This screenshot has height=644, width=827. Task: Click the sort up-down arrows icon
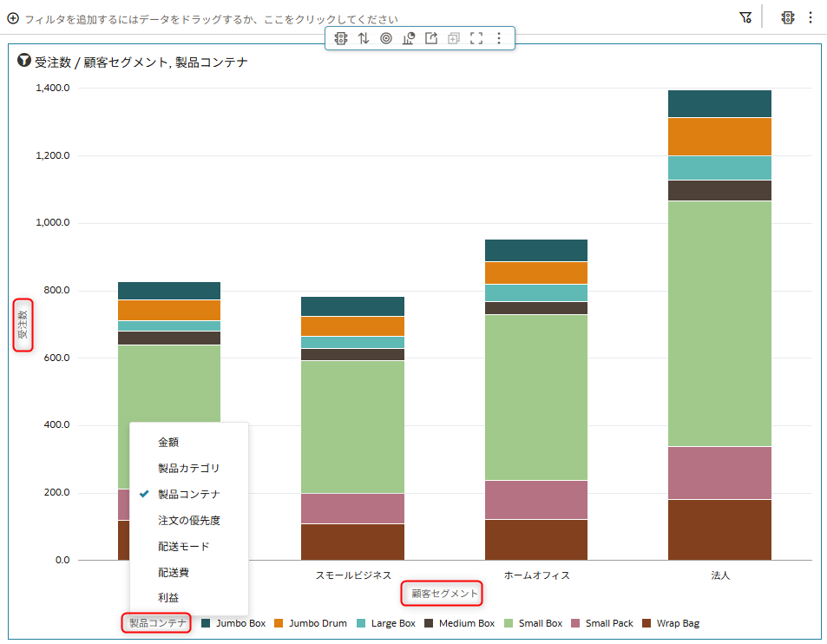click(x=364, y=38)
